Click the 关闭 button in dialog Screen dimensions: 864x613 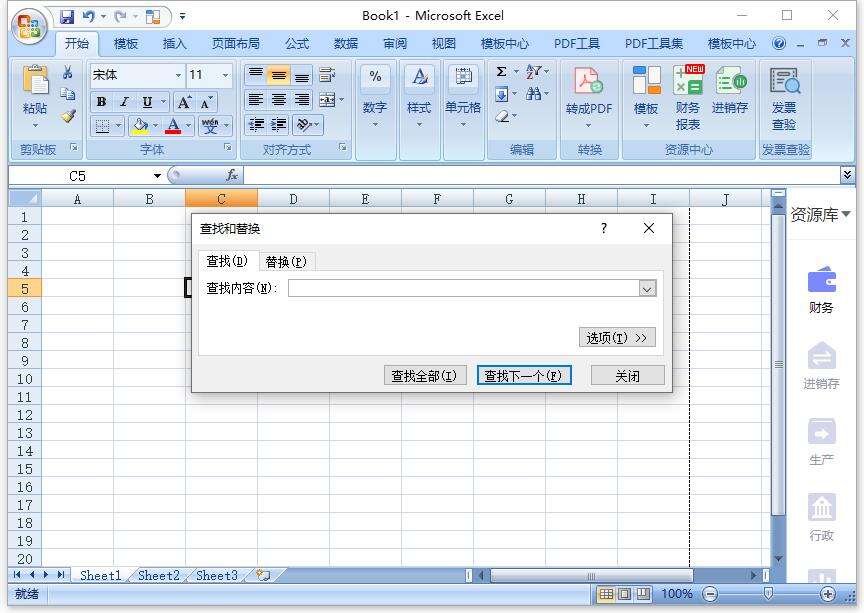click(x=628, y=376)
